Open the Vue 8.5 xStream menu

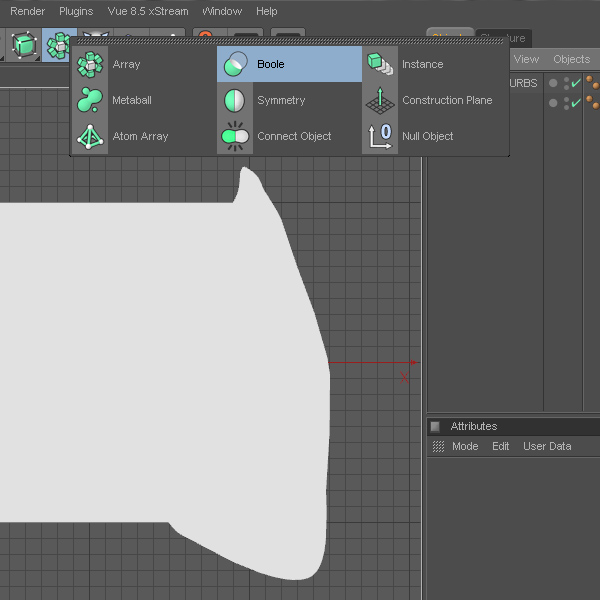pyautogui.click(x=148, y=11)
